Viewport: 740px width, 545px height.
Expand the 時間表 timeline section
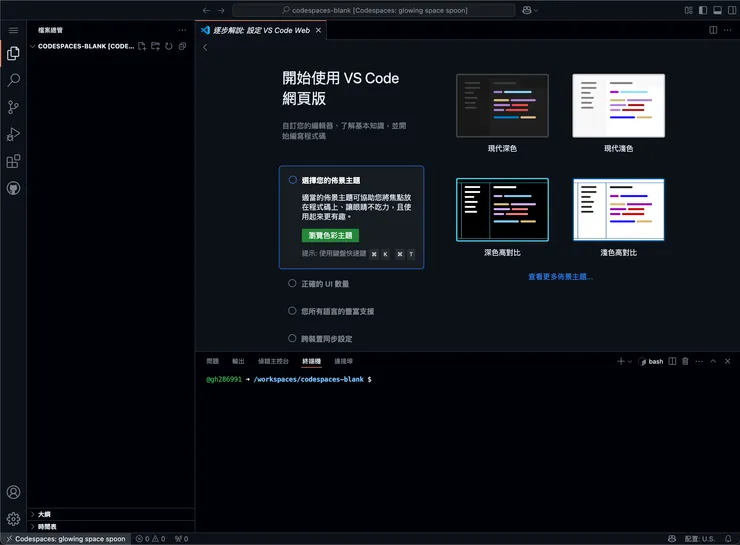point(110,527)
